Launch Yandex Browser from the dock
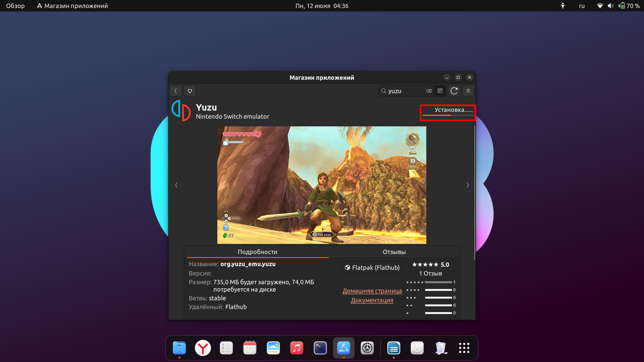Viewport: 644px width, 362px height. click(203, 348)
